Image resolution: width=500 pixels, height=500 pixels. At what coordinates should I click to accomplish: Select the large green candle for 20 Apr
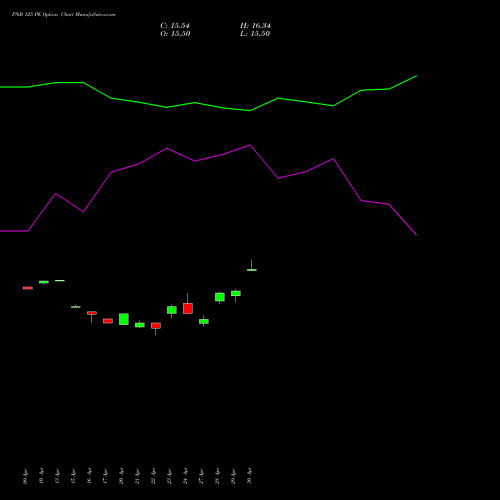[124, 319]
